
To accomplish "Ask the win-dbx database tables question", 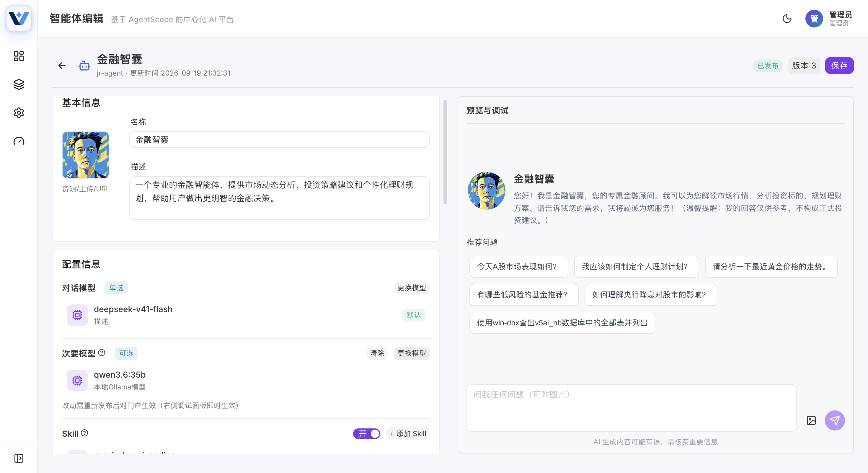I will coord(562,323).
